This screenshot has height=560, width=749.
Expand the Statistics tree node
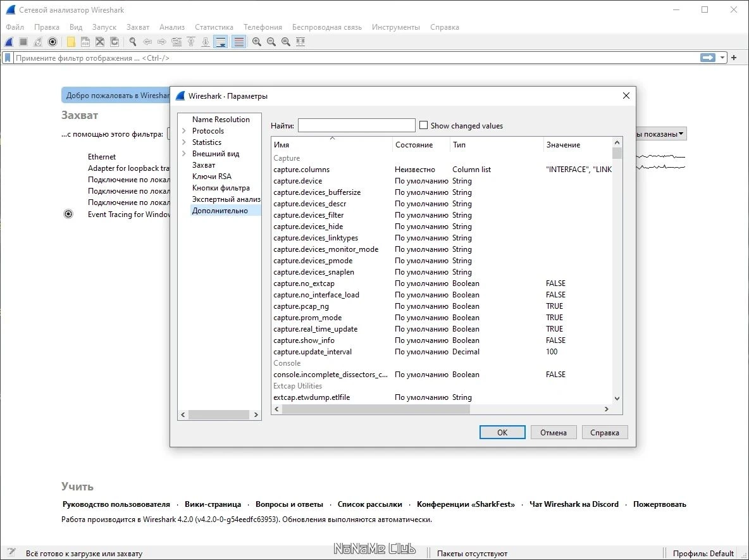[184, 142]
